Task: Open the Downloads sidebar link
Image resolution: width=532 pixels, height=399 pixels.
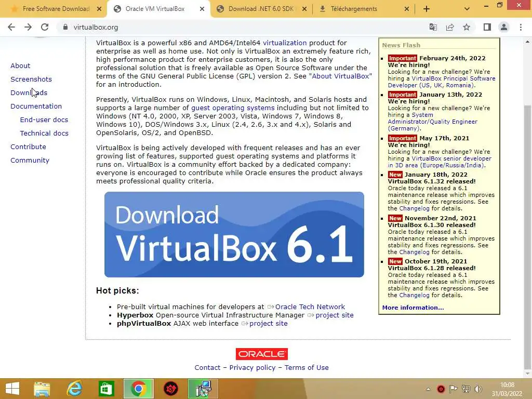Action: (x=29, y=92)
